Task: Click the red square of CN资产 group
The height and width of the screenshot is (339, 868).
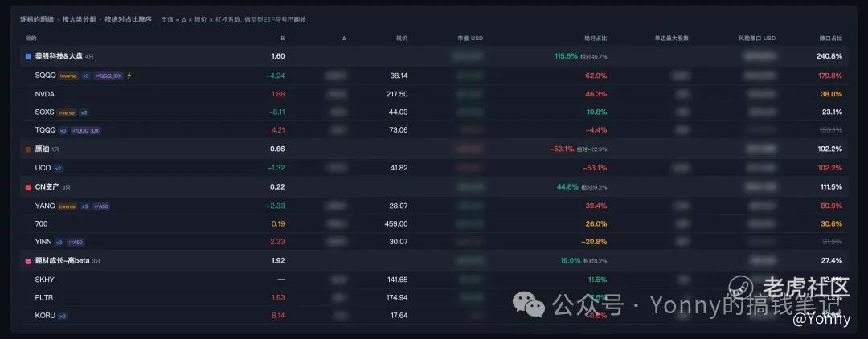Action: coord(28,187)
